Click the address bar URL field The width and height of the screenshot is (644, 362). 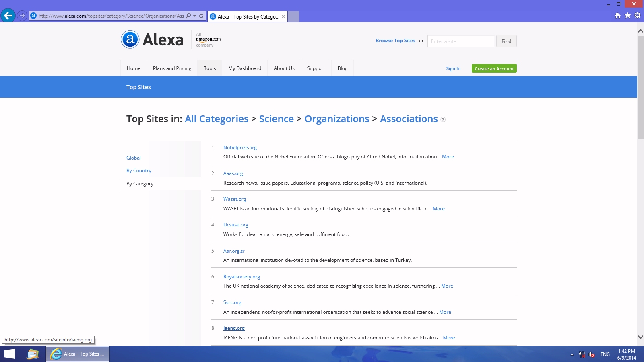[111, 16]
